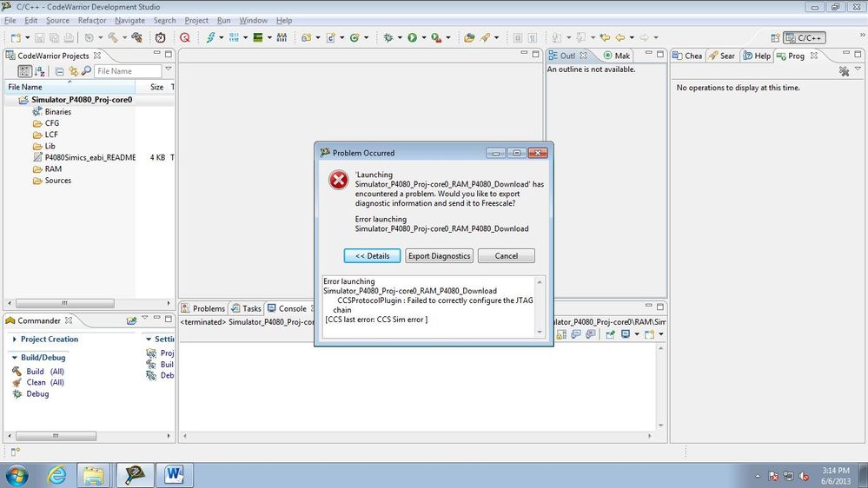Click the blue lightning flash programmer icon
868x488 pixels.
click(x=210, y=37)
